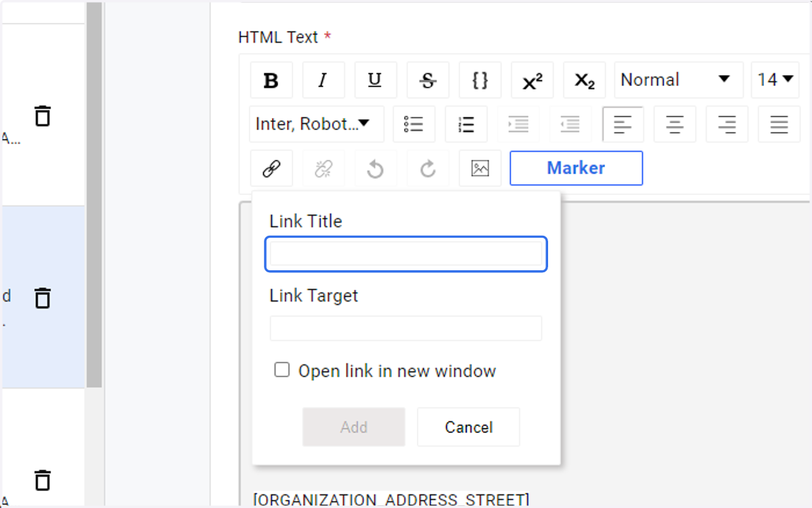812x508 pixels.
Task: Insert an unordered bullet list
Action: coord(414,124)
